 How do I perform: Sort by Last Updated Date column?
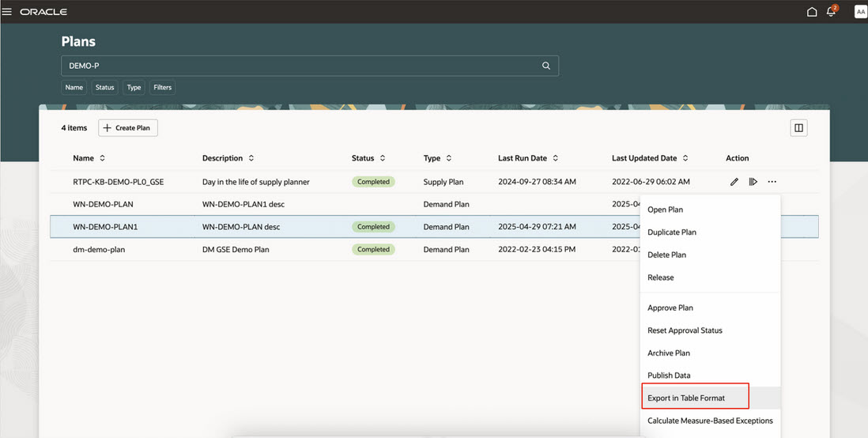pyautogui.click(x=685, y=158)
